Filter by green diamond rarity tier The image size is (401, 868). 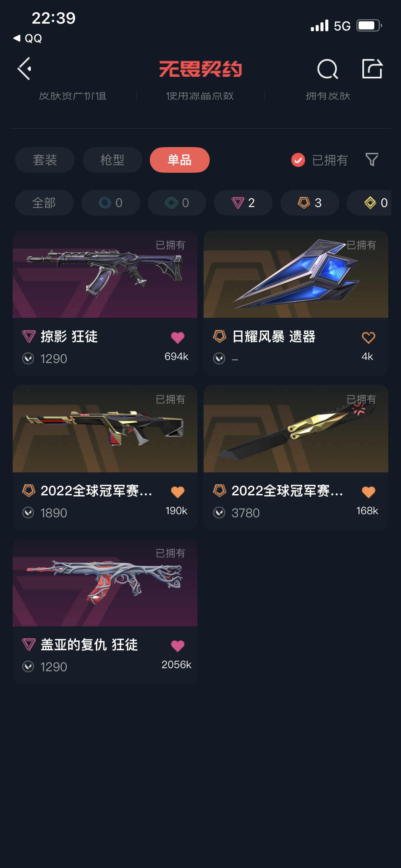[x=177, y=203]
